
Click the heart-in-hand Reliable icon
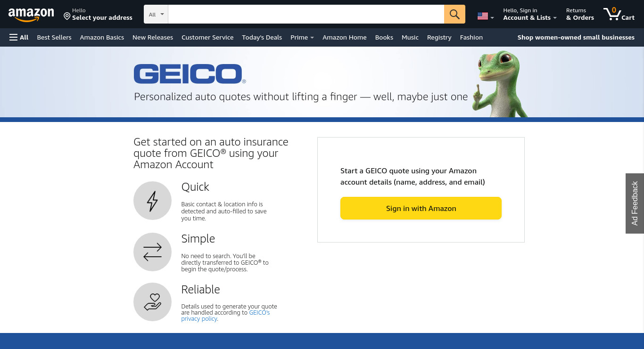152,302
